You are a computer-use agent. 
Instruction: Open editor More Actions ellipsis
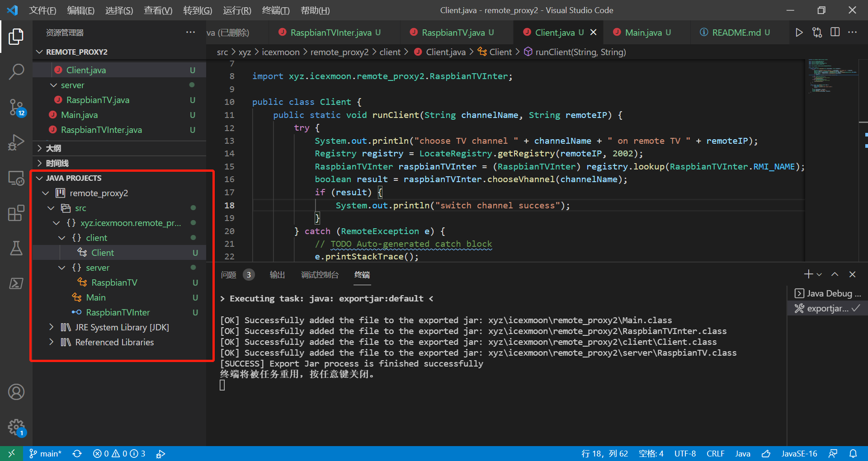(853, 33)
